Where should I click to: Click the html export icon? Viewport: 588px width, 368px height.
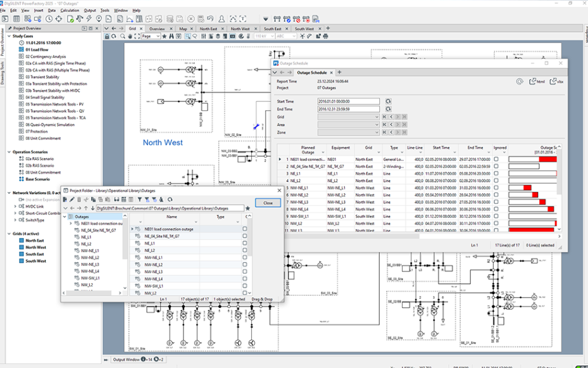tap(537, 82)
